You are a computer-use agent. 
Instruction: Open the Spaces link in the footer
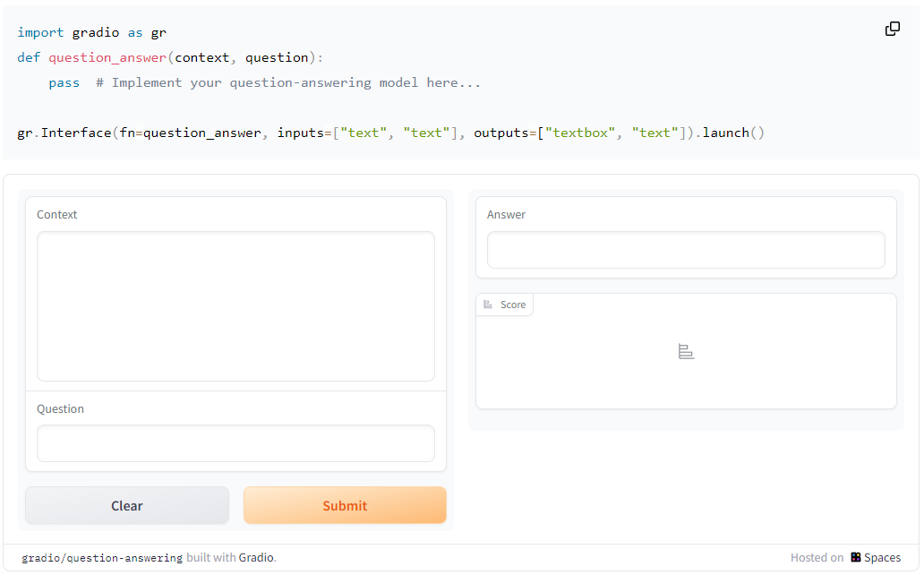click(882, 557)
